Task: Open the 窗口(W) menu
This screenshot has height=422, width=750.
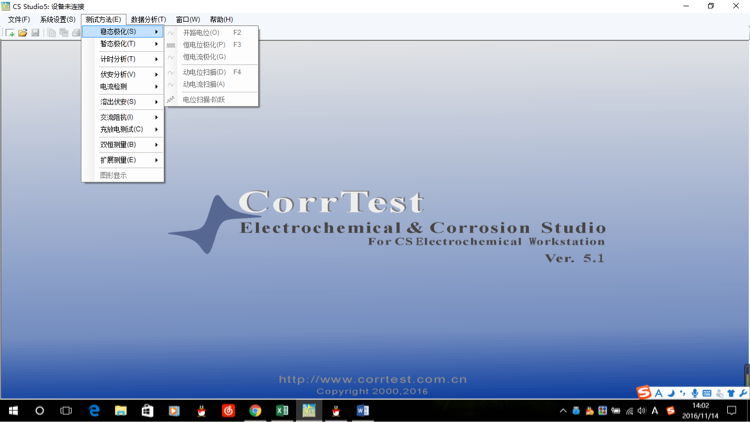Action: 188,20
